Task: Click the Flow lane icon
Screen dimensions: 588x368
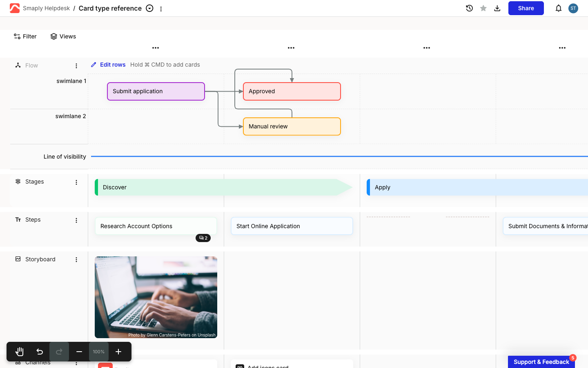Action: 18,65
